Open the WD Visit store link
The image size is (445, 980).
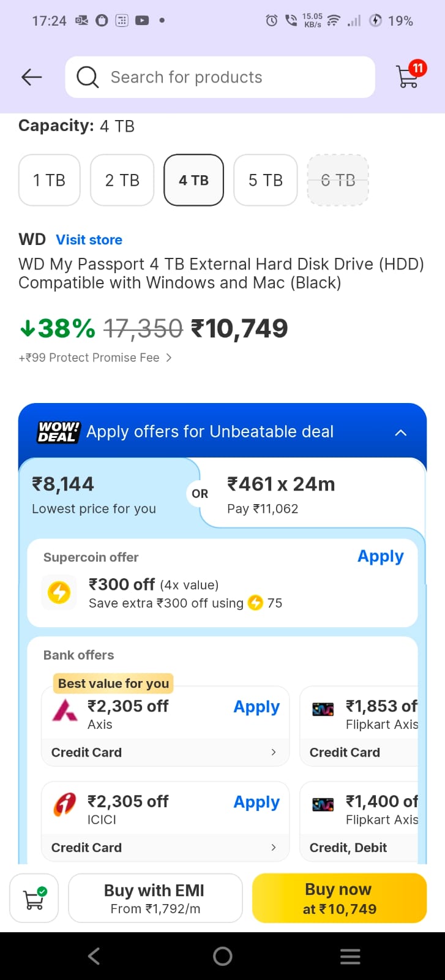[x=89, y=239]
